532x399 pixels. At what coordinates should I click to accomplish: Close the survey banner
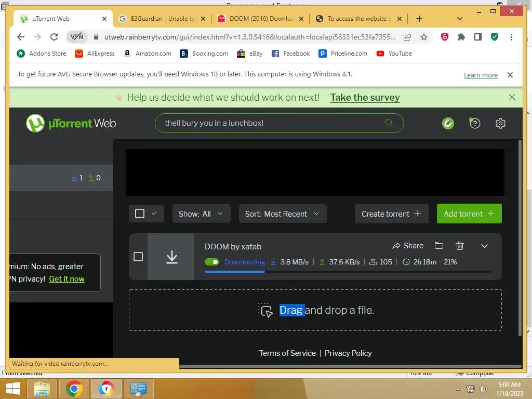[512, 97]
